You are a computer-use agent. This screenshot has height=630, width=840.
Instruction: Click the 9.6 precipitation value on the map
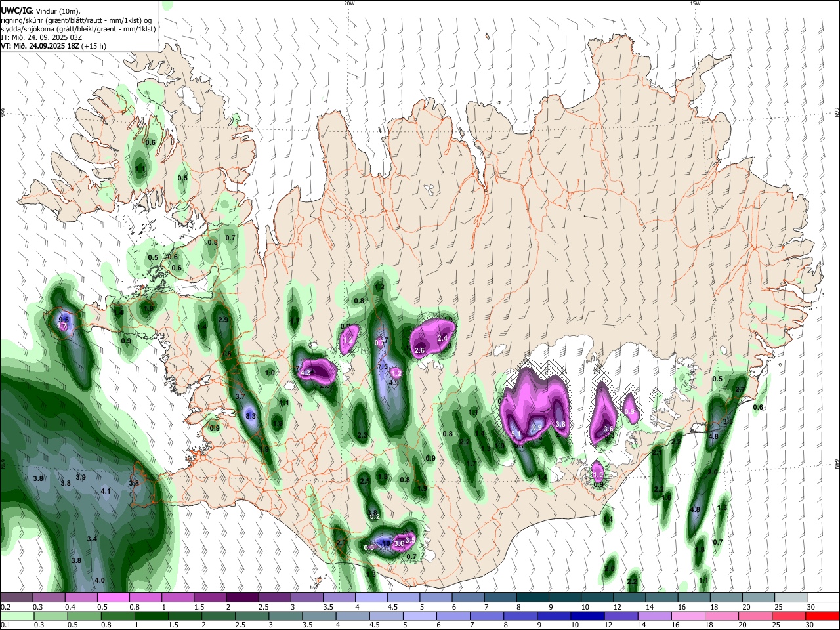click(x=64, y=320)
